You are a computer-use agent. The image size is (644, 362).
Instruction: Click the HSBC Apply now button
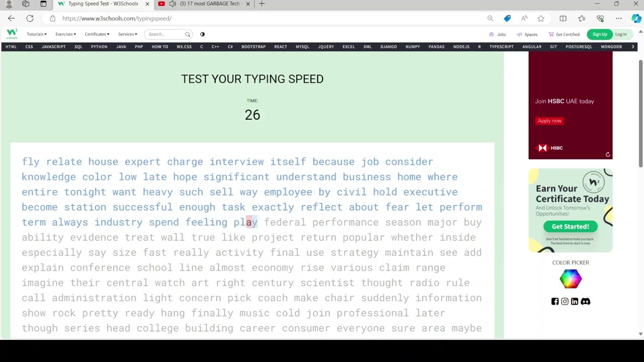pos(549,121)
